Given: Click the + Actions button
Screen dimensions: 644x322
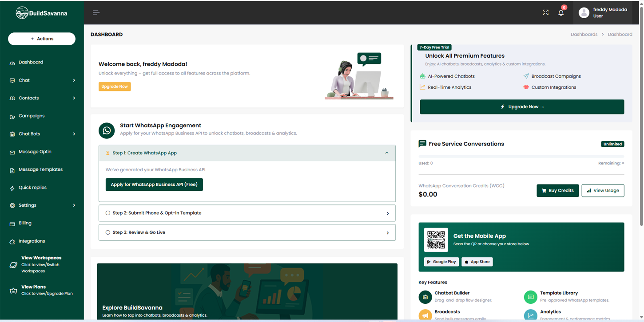Looking at the screenshot, I should pyautogui.click(x=42, y=39).
